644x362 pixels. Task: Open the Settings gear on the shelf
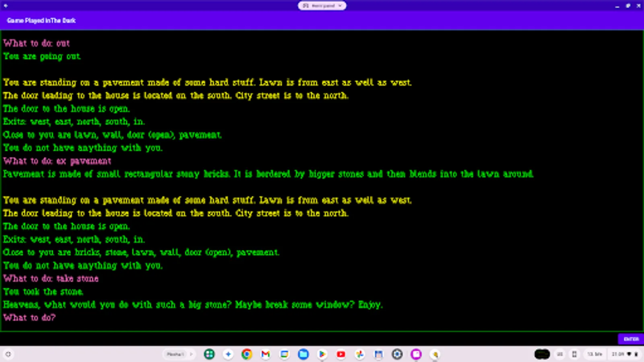click(397, 354)
